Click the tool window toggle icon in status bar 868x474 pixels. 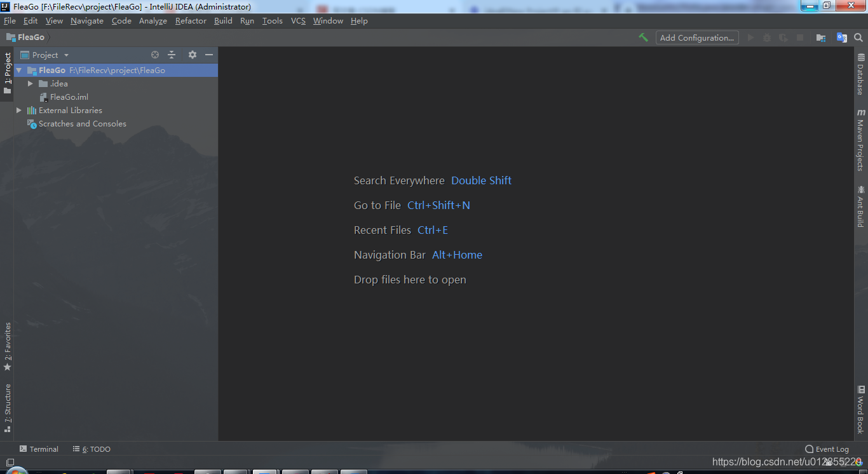tap(10, 463)
